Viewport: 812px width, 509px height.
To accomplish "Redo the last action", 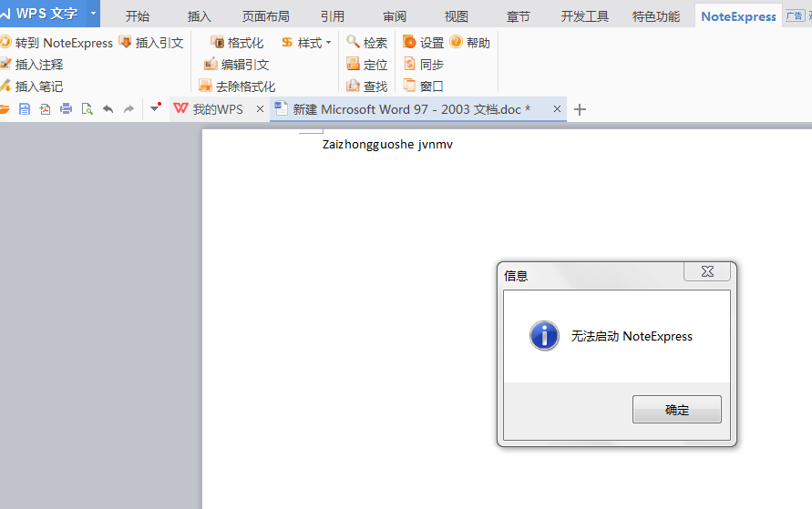I will (128, 109).
